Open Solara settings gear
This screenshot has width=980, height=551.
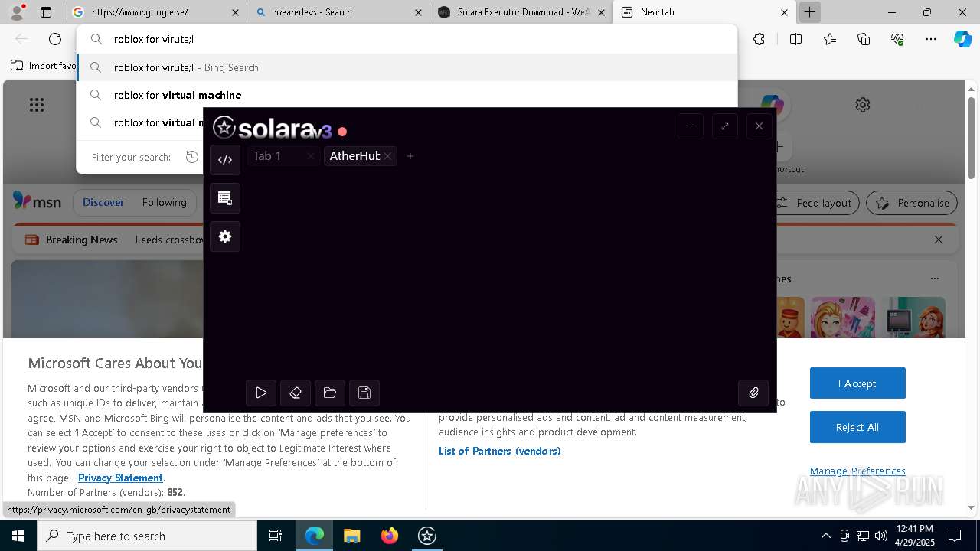[225, 236]
